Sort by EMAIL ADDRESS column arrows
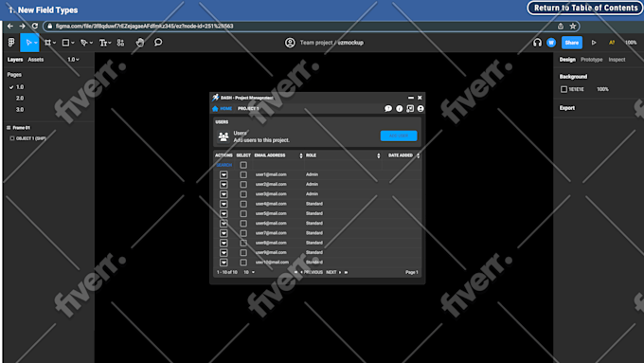 [x=301, y=155]
